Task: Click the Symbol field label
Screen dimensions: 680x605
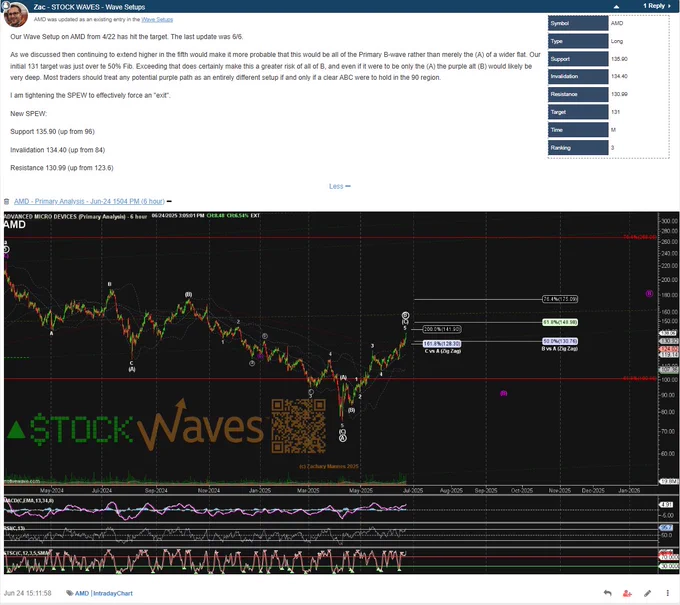Action: (x=578, y=23)
